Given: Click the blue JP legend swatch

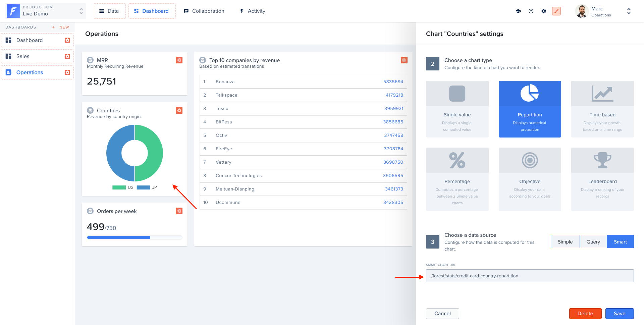Looking at the screenshot, I should click(144, 187).
